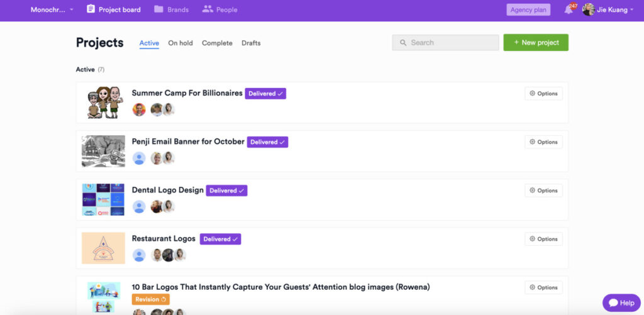This screenshot has width=644, height=315.
Task: Switch to the On hold tab
Action: pyautogui.click(x=180, y=43)
